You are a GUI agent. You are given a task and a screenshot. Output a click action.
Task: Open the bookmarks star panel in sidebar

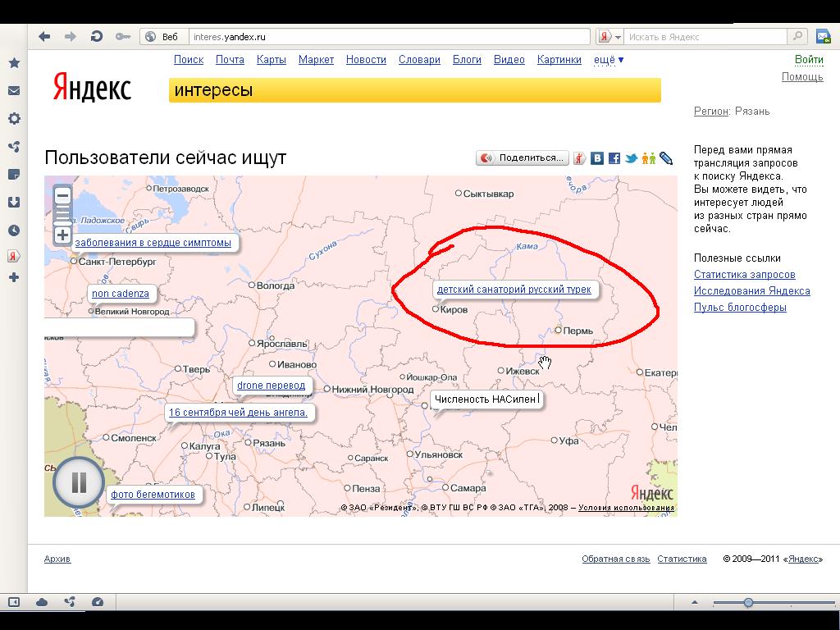coord(14,63)
